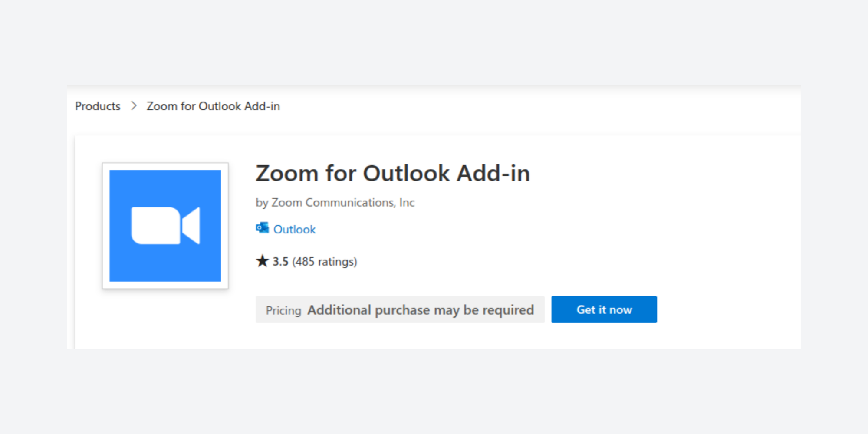Click the breadcrumb chevron separator

pos(134,106)
